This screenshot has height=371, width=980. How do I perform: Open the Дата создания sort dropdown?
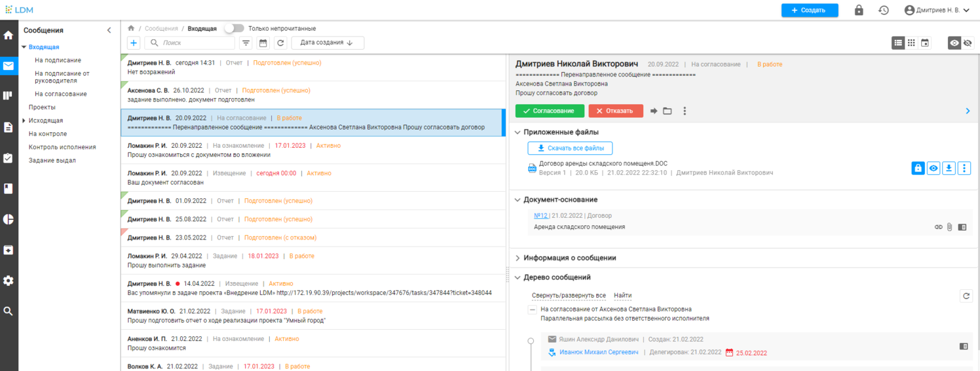327,43
